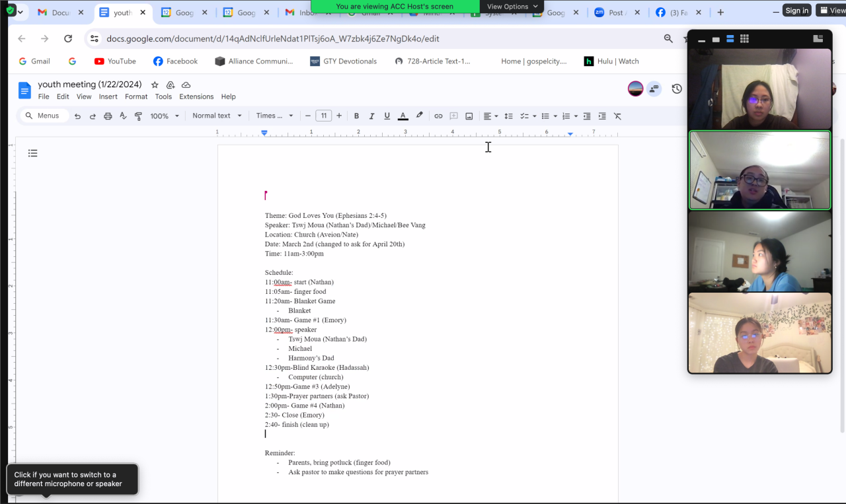Increase the paragraph indent
846x504 pixels.
pos(602,116)
